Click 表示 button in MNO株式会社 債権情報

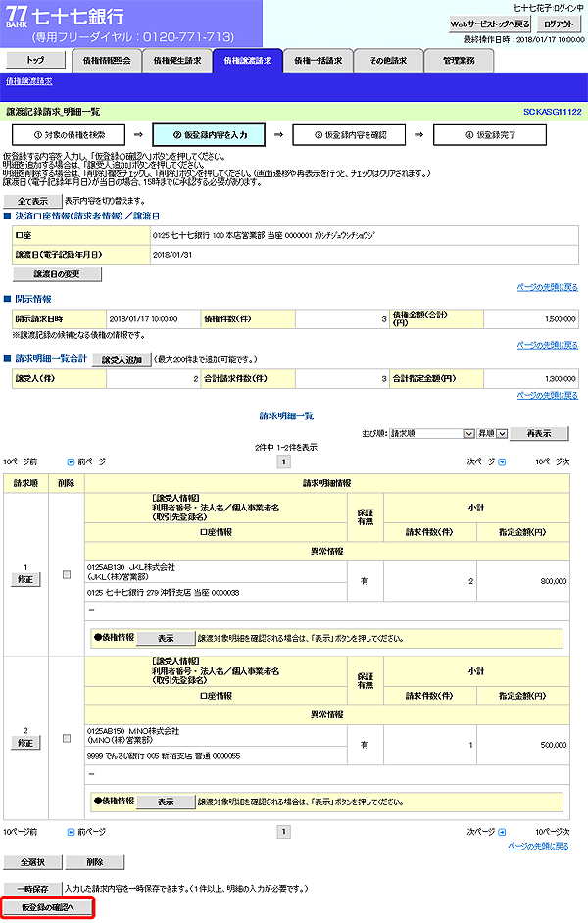tap(166, 802)
